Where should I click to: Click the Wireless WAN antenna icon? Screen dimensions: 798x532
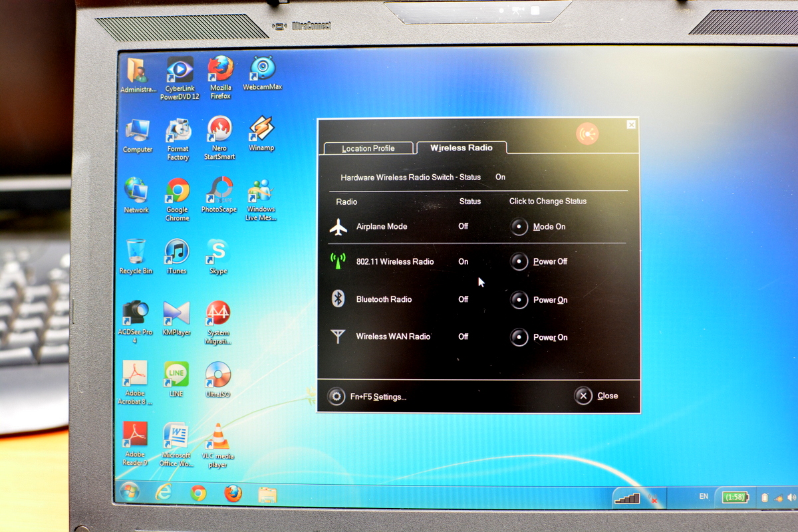coord(338,336)
